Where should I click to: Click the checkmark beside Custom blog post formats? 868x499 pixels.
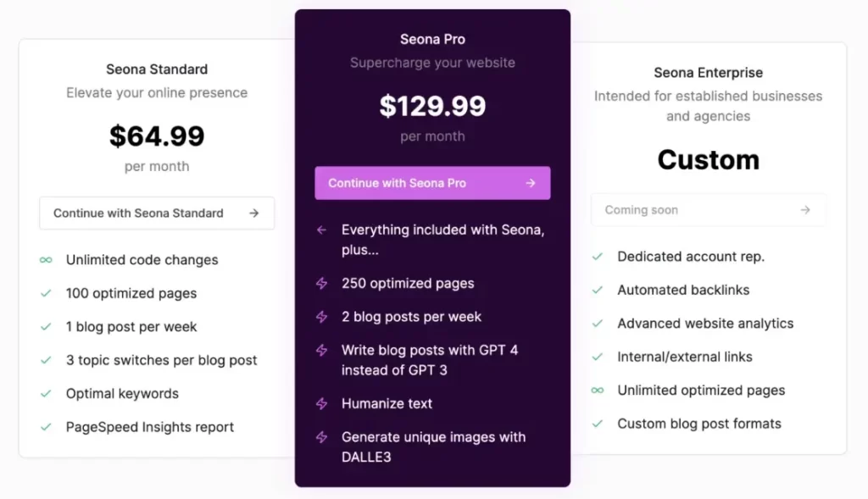click(x=598, y=424)
